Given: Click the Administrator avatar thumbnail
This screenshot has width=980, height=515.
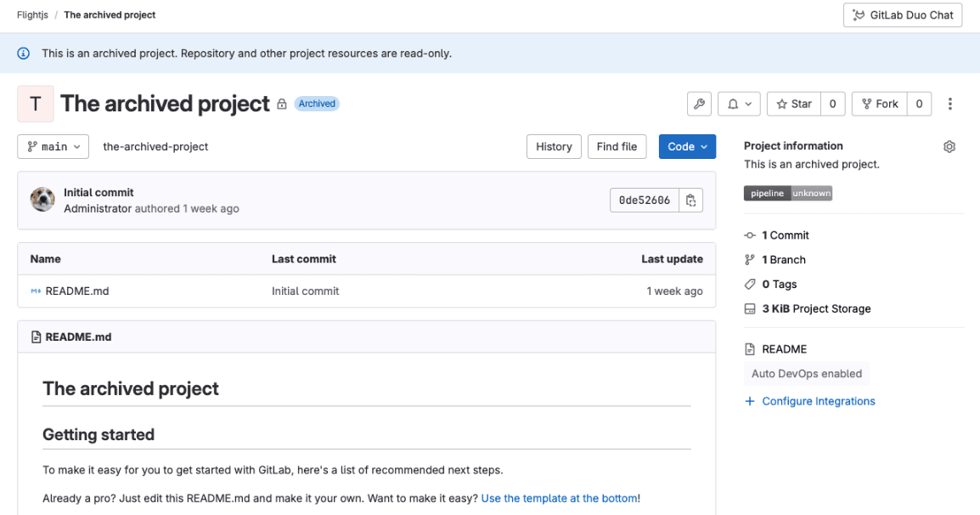Looking at the screenshot, I should tap(42, 200).
